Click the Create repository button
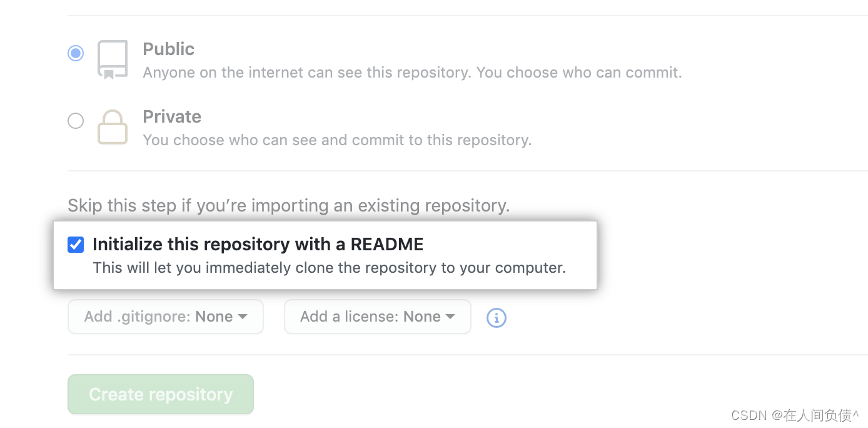 [161, 394]
